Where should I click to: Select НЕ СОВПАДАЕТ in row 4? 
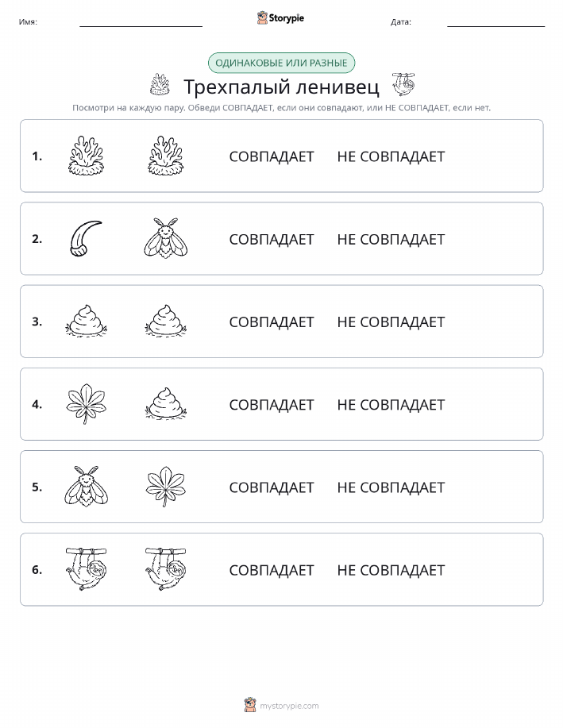(391, 404)
